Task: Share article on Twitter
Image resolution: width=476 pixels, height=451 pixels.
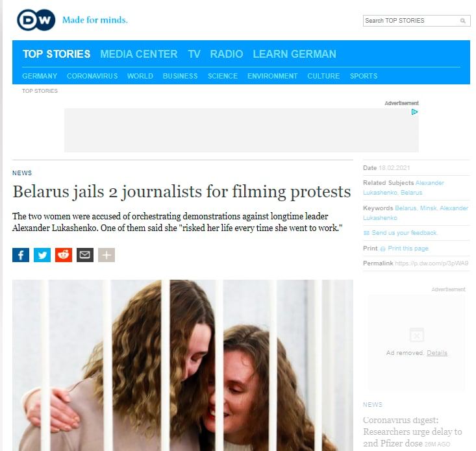Action: (42, 255)
